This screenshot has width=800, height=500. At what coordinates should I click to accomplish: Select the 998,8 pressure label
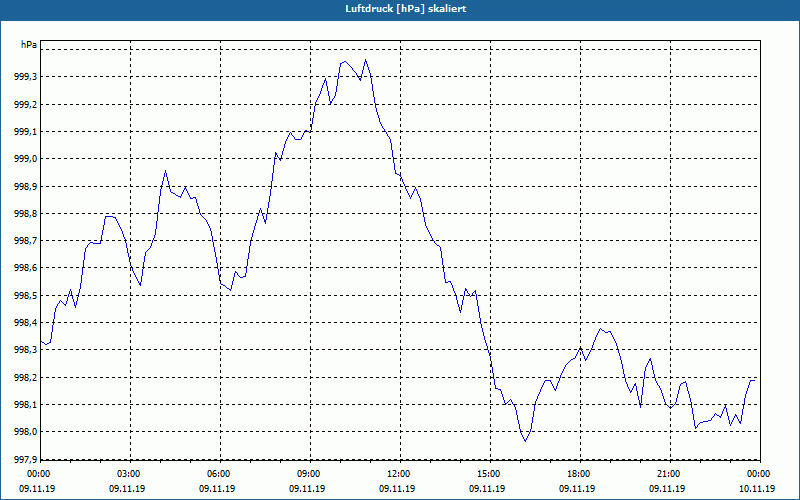[27, 214]
